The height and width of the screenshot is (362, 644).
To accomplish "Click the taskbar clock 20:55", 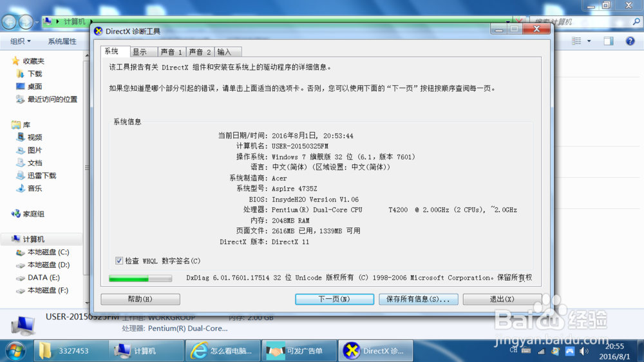I will [614, 347].
